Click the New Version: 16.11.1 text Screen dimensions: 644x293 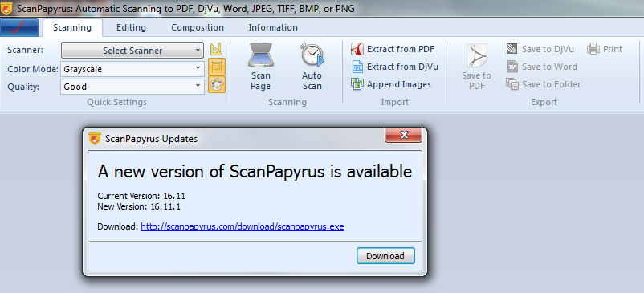click(139, 206)
